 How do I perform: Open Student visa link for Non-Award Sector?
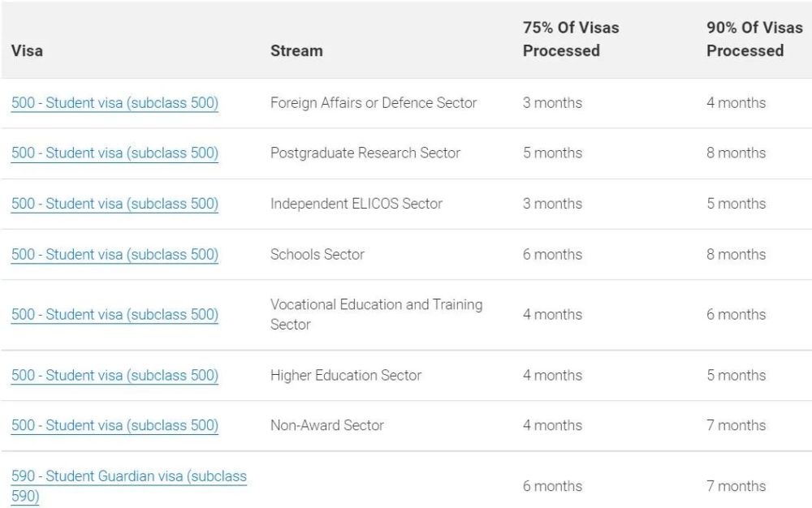click(x=114, y=425)
